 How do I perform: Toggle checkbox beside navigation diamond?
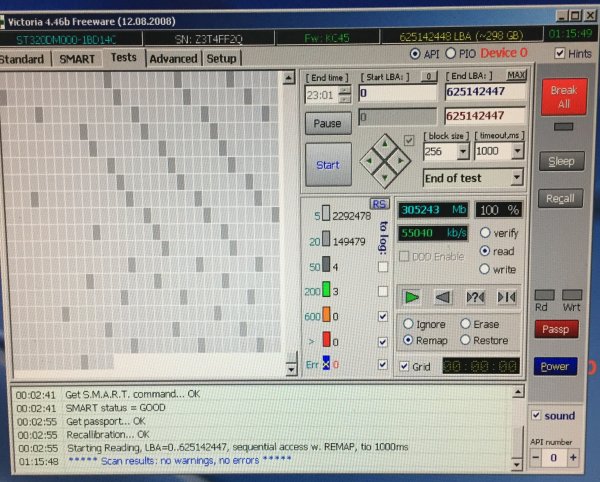pyautogui.click(x=409, y=140)
